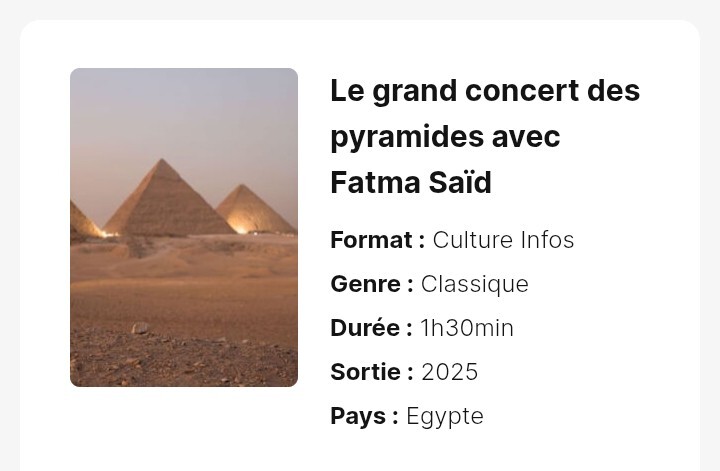Viewport: 720px width, 471px height.
Task: Click the rocky desert foreground in poster
Action: click(x=184, y=360)
